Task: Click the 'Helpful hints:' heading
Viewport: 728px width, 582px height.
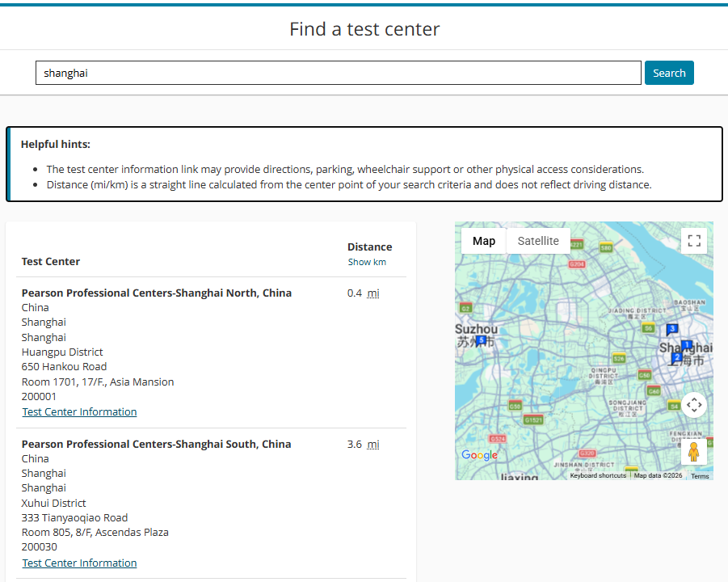Action: 56,145
